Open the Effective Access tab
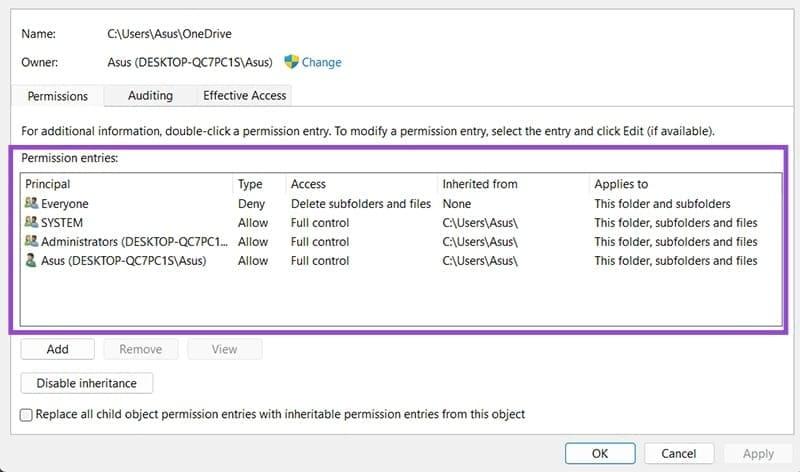800x472 pixels. point(244,96)
